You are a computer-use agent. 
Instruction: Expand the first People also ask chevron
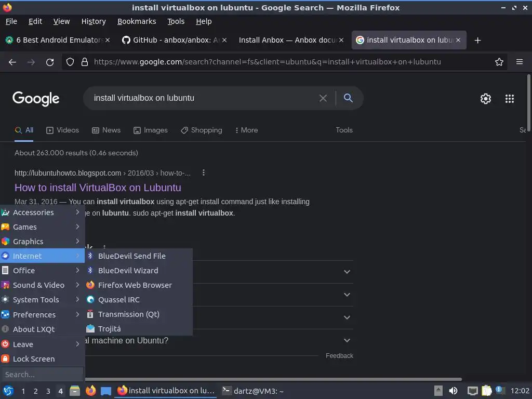tap(347, 272)
